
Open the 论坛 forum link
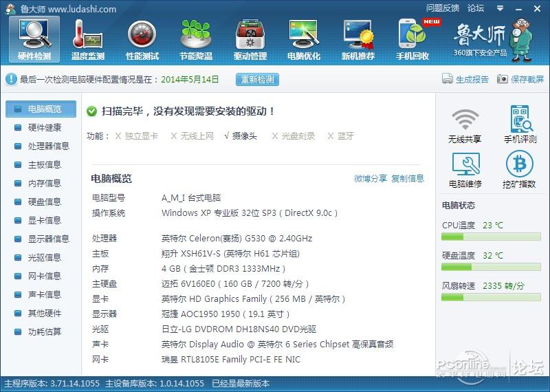pyautogui.click(x=476, y=8)
